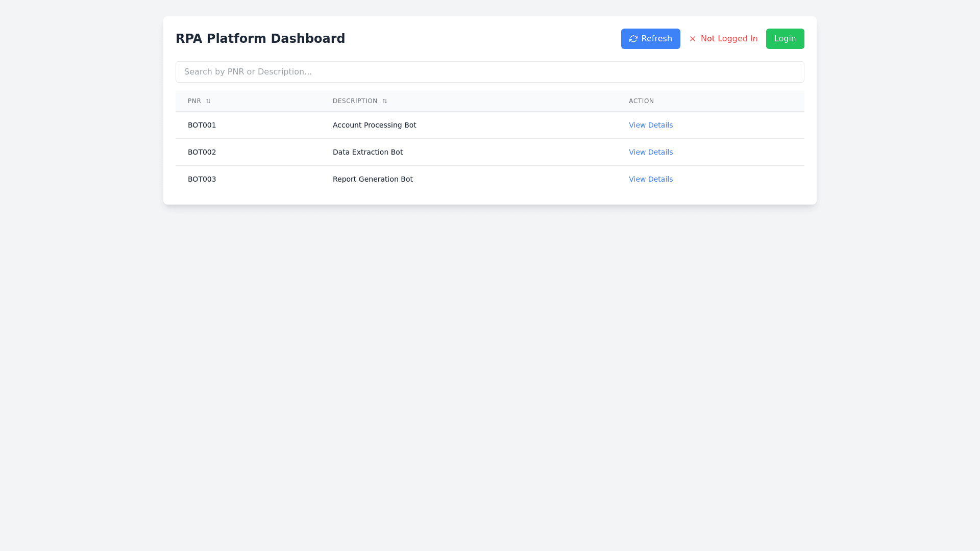Viewport: 980px width, 551px height.
Task: Click the Data Extraction Bot description
Action: pos(367,152)
